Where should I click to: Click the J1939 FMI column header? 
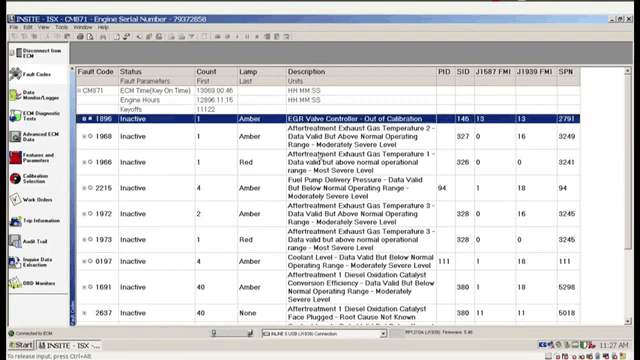[x=536, y=71]
